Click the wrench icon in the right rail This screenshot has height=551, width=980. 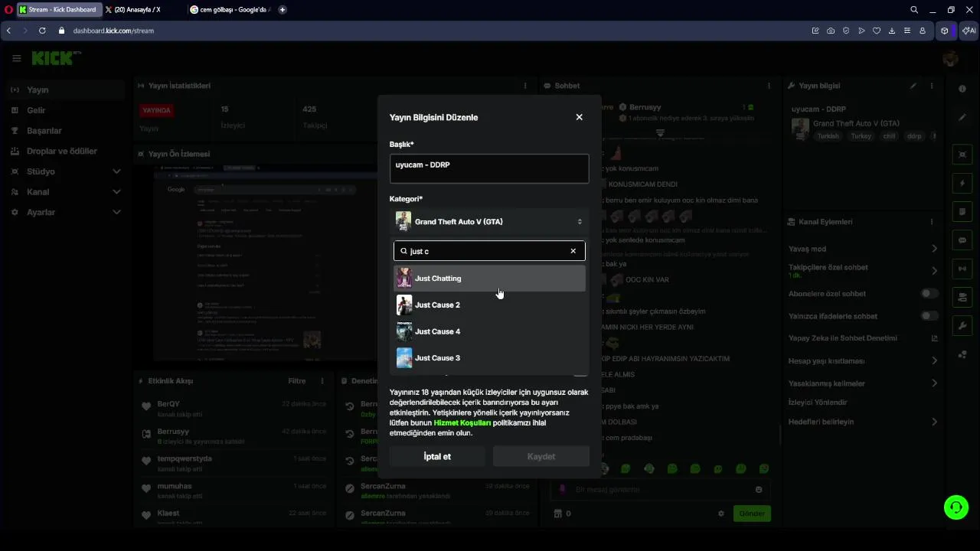(x=962, y=325)
